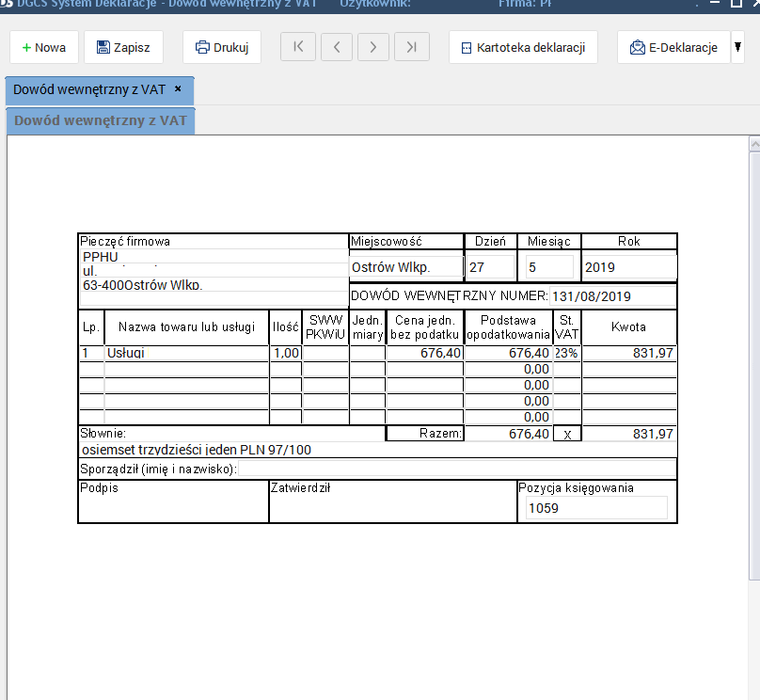Create a new document with Nowa button
Image resolution: width=760 pixels, height=700 pixels.
43,47
